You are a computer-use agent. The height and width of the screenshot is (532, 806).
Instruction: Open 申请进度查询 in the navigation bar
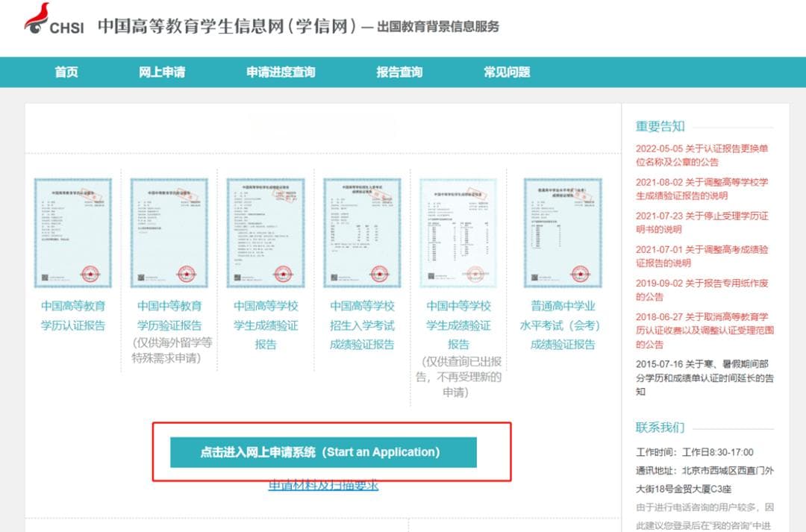[281, 72]
